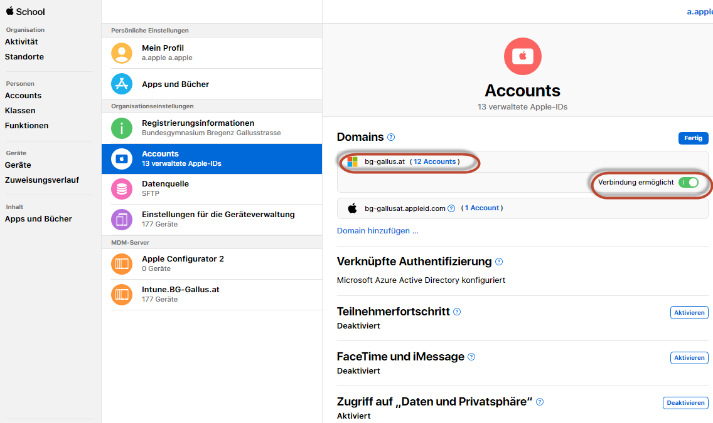This screenshot has width=713, height=423.
Task: Click Aktivieren for FaceTime und iMessage
Action: point(689,358)
